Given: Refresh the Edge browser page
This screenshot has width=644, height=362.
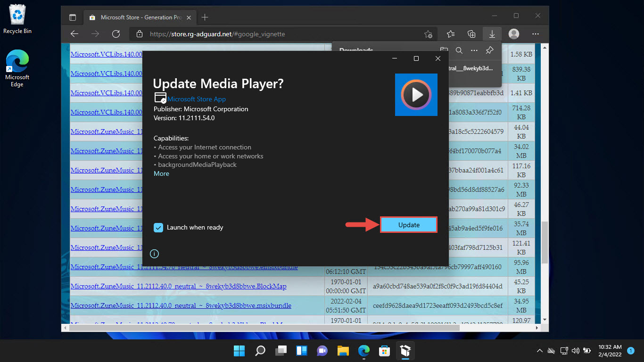Looking at the screenshot, I should 116,34.
